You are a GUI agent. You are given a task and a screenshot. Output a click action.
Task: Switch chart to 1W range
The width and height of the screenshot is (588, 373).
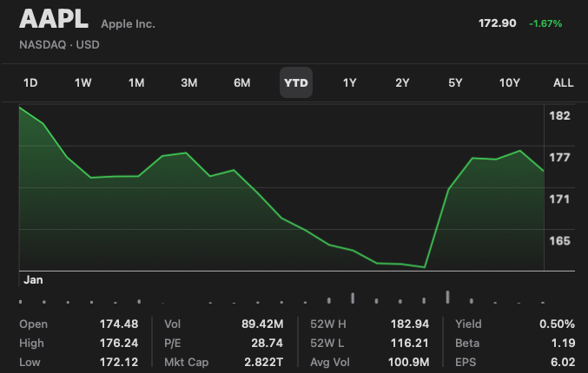(x=83, y=82)
